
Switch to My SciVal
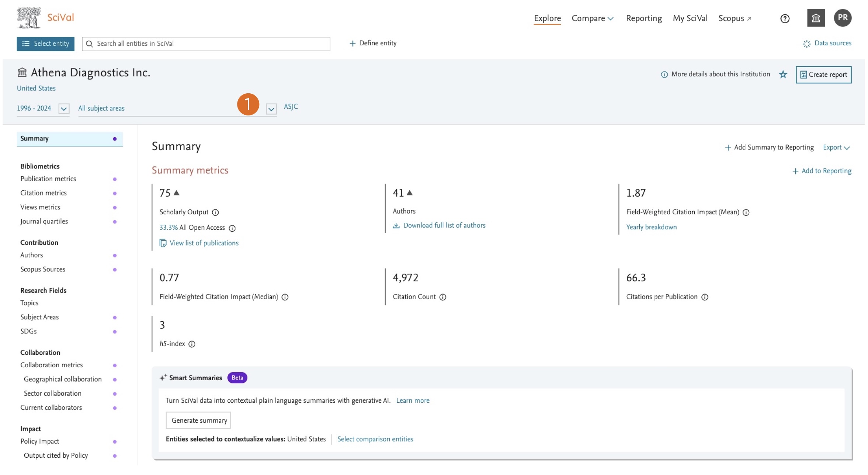click(x=690, y=18)
